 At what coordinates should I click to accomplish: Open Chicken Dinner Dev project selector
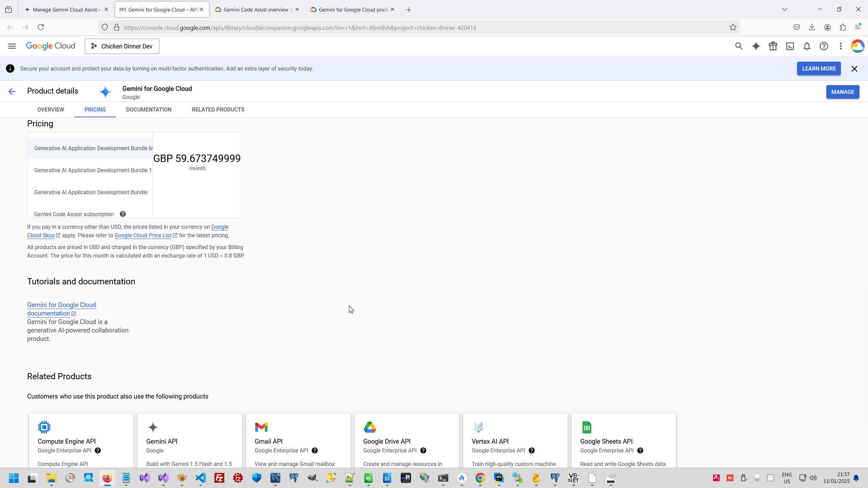[x=122, y=46]
